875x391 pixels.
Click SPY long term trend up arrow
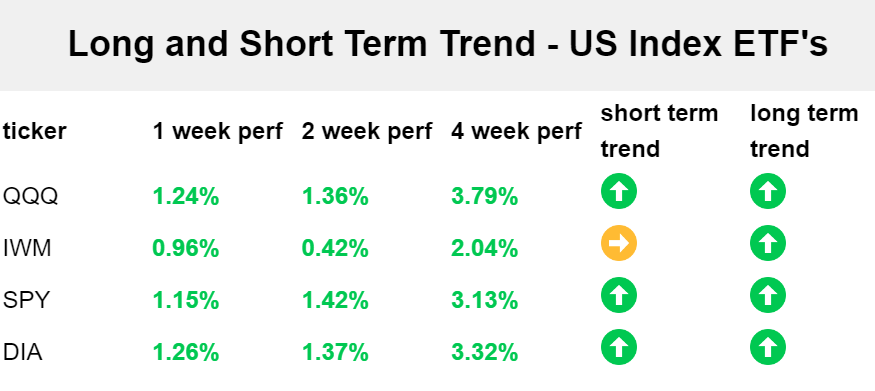768,295
